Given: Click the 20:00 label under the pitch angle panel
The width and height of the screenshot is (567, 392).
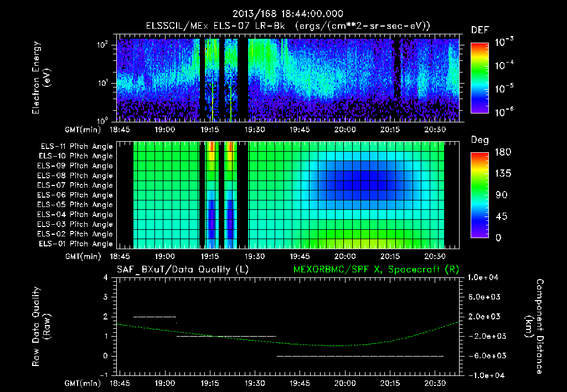Looking at the screenshot, I should [344, 256].
